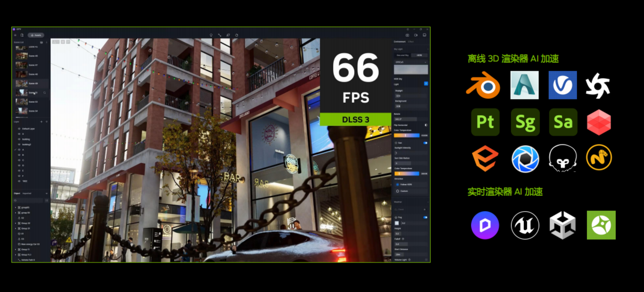Select Scene 46 in scene list
The height and width of the screenshot is (292, 644).
coord(31,56)
